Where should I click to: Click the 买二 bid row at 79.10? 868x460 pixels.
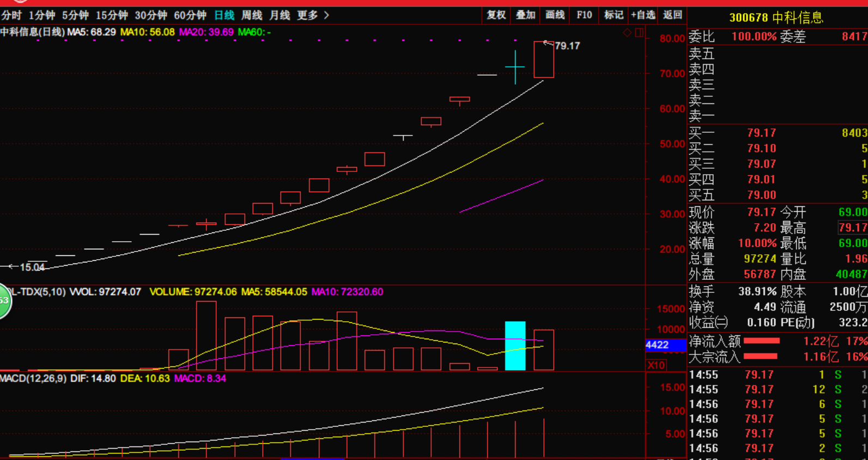point(778,148)
